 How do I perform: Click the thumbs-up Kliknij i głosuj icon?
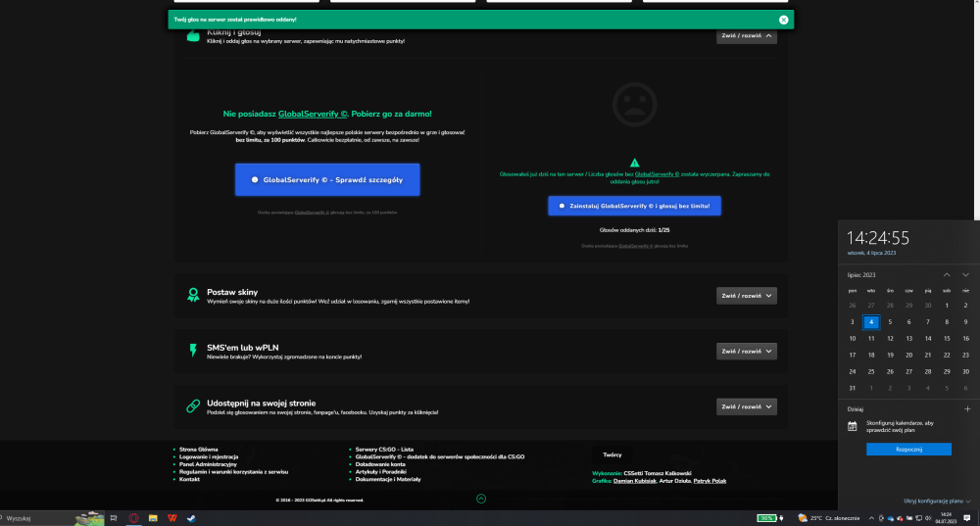tap(193, 36)
